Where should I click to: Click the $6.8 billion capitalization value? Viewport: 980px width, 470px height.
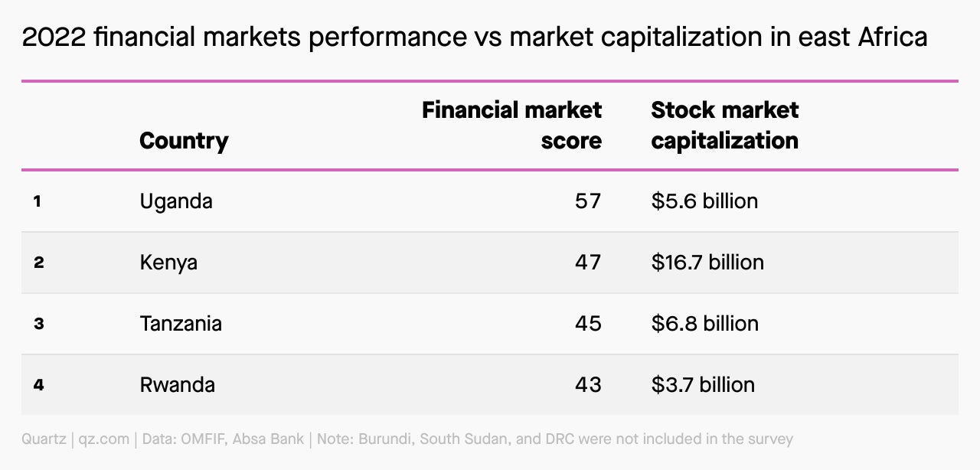click(705, 323)
